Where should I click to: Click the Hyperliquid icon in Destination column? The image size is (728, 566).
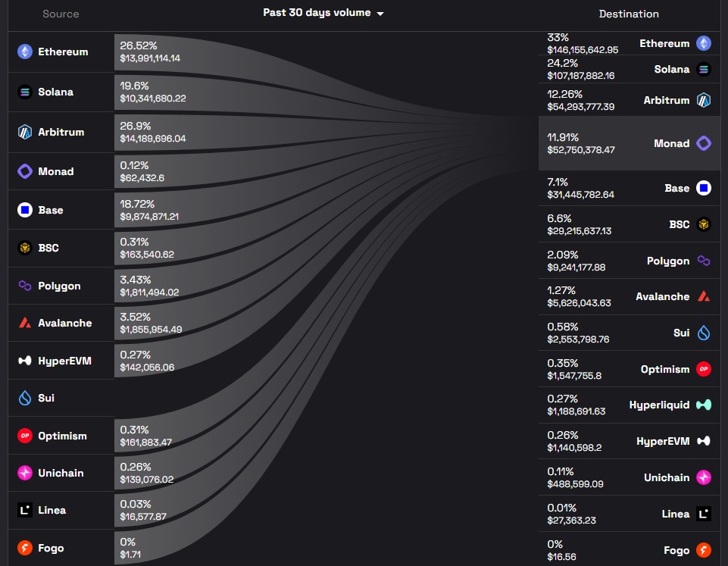point(704,405)
